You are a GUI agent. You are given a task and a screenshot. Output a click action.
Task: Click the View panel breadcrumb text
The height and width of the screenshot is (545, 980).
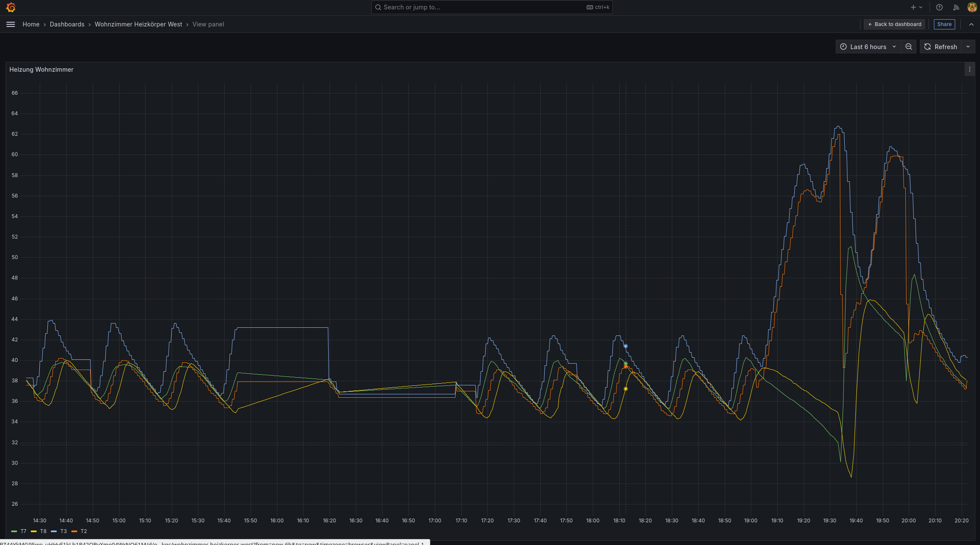(208, 24)
